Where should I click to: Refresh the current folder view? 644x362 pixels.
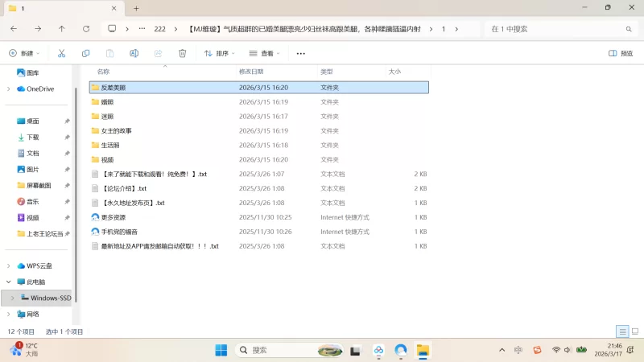coord(86,29)
